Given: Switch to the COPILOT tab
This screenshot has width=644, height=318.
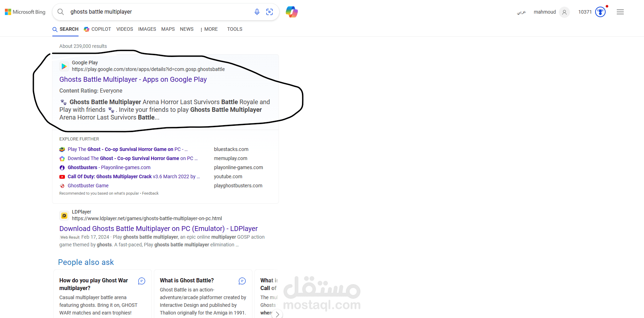Looking at the screenshot, I should pos(97,29).
